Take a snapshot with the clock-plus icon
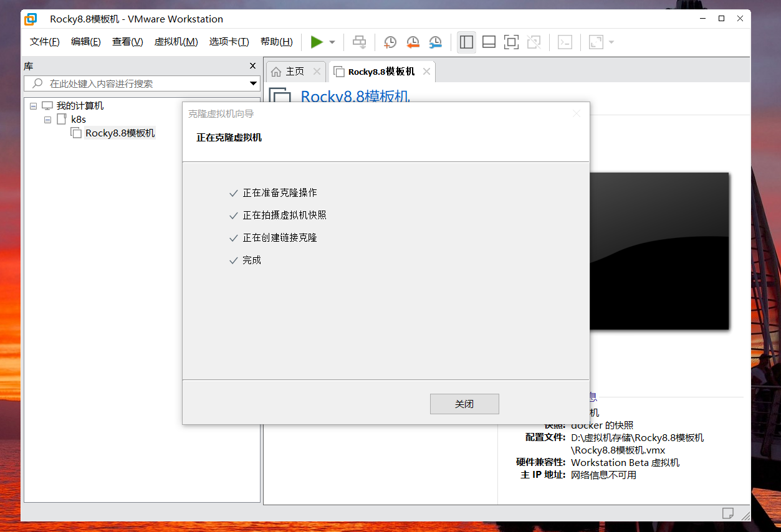This screenshot has height=532, width=781. pos(390,42)
